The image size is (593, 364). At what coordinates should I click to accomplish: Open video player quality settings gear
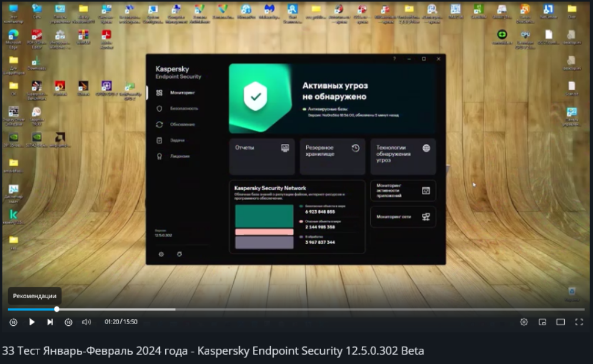tap(524, 322)
